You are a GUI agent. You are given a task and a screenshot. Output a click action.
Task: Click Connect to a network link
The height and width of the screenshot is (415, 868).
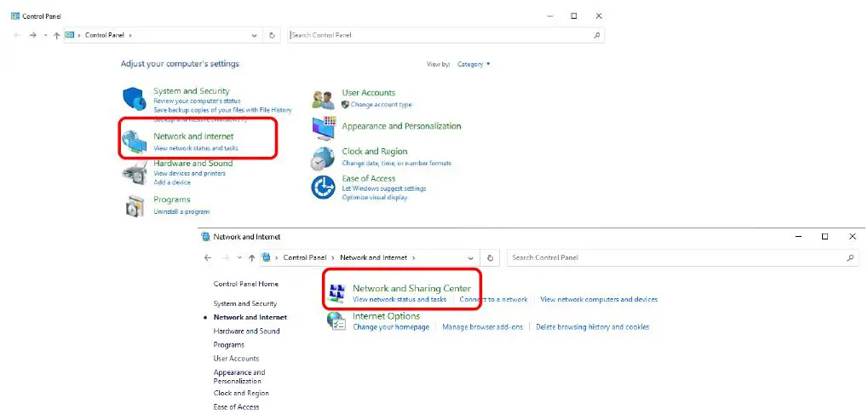click(494, 299)
